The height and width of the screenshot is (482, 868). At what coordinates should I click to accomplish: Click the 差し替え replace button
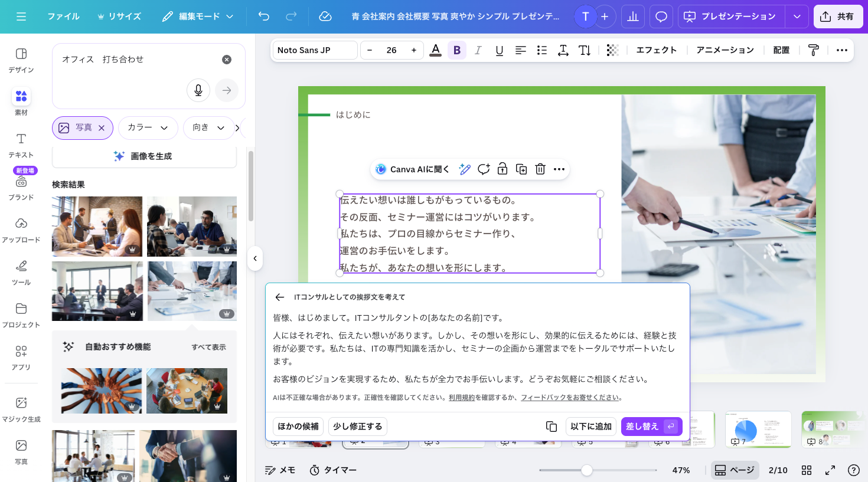coord(651,427)
